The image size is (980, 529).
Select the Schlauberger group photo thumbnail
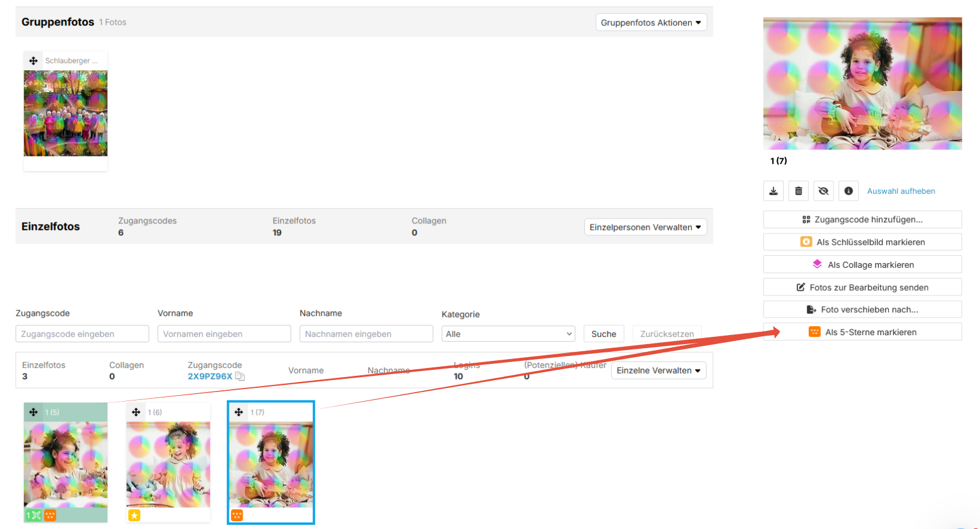65,113
